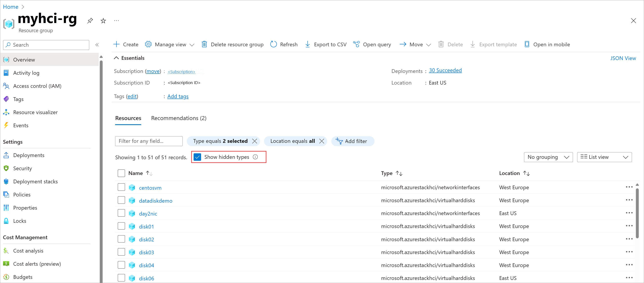Select all resources with header checkbox
Image resolution: width=644 pixels, height=283 pixels.
121,173
